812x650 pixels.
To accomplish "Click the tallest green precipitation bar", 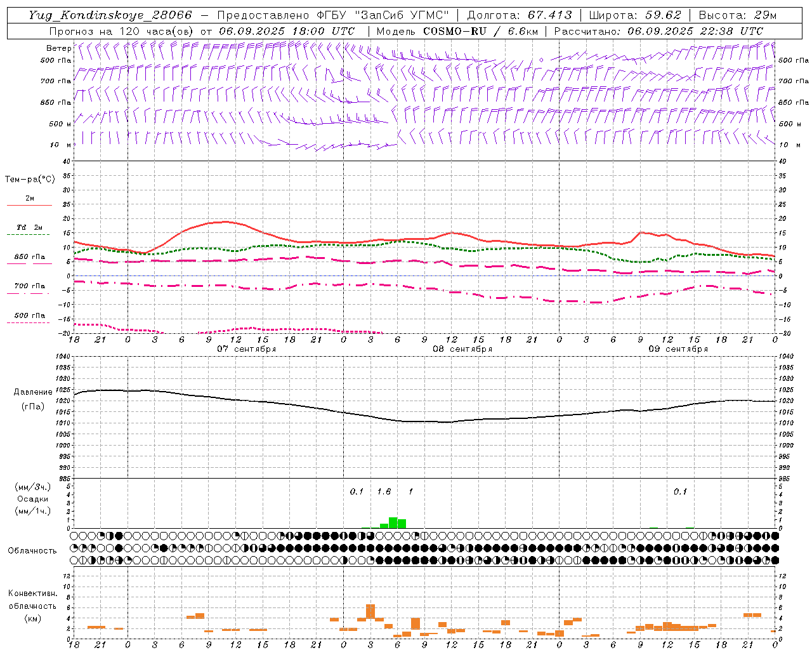I will 393,523.
